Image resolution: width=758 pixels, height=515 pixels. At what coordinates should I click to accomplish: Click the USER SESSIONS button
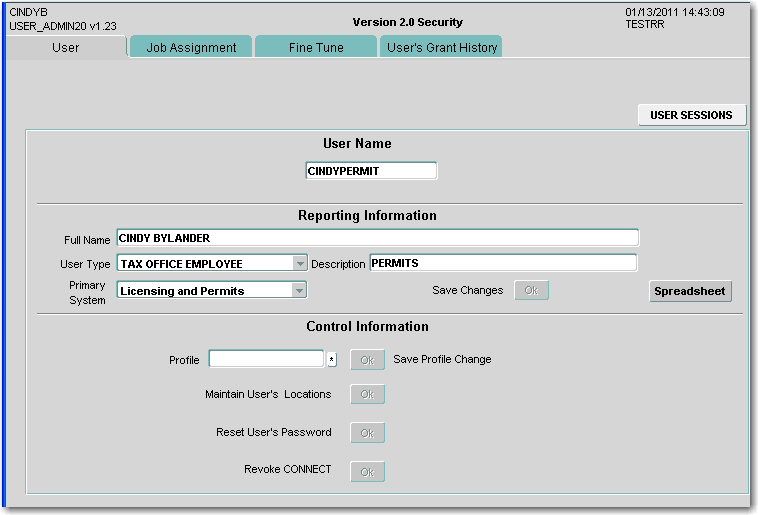[691, 115]
